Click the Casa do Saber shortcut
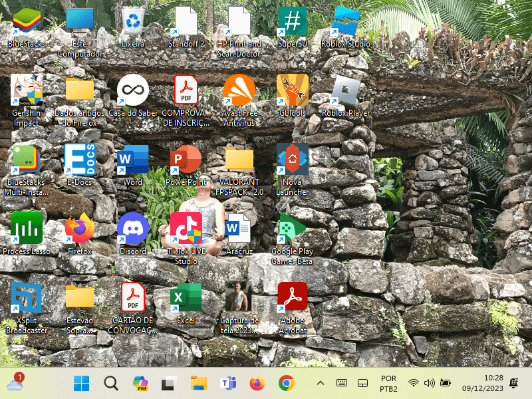This screenshot has width=532, height=399. (x=132, y=90)
